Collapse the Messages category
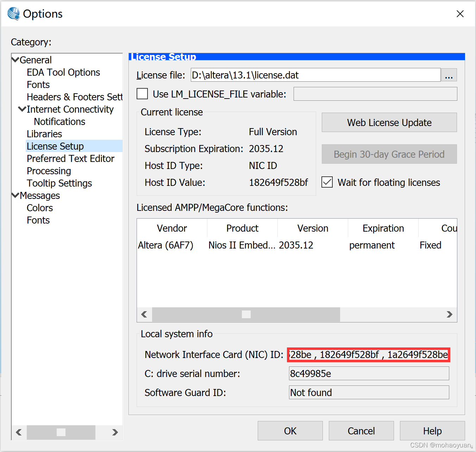The width and height of the screenshot is (476, 452). tap(15, 195)
